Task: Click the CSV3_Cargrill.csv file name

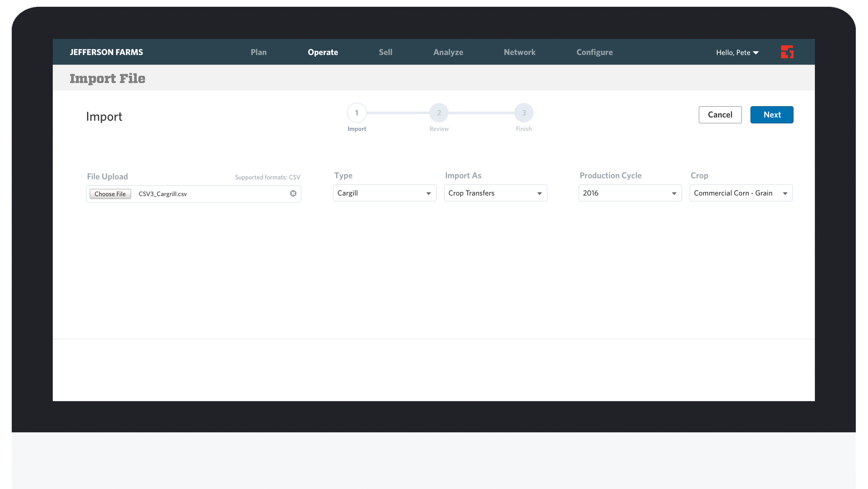Action: click(x=163, y=194)
